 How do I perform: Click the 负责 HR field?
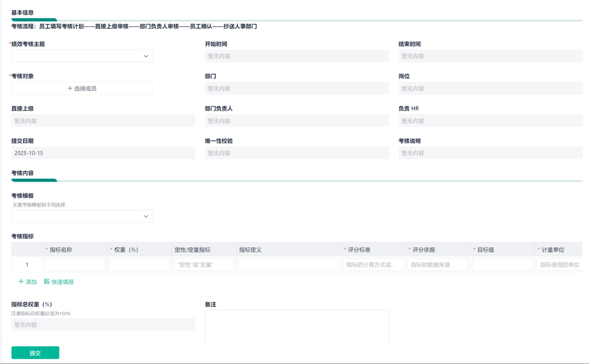(490, 121)
